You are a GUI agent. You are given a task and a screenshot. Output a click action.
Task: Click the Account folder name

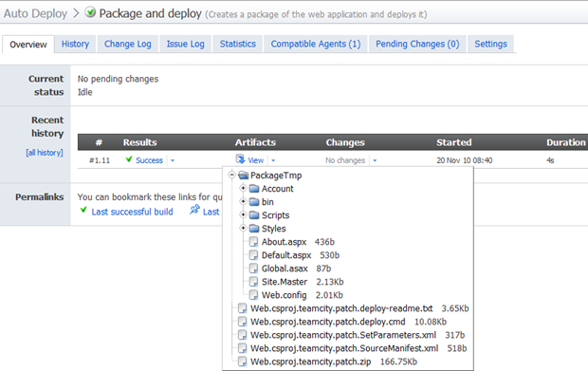(x=278, y=189)
